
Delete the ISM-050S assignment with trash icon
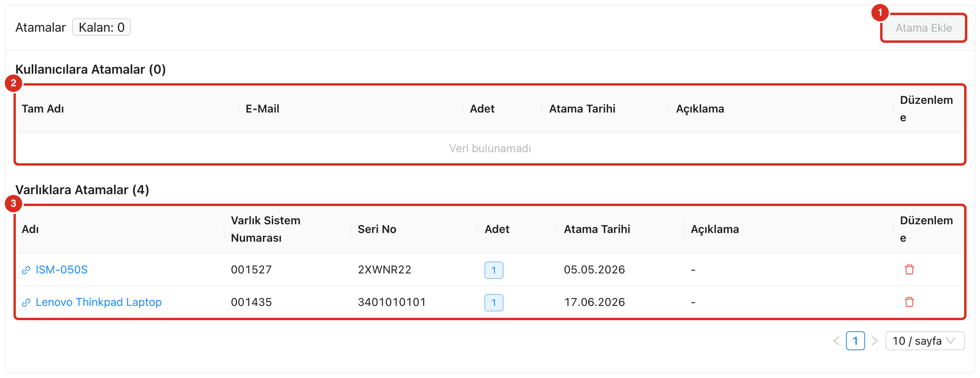(909, 270)
